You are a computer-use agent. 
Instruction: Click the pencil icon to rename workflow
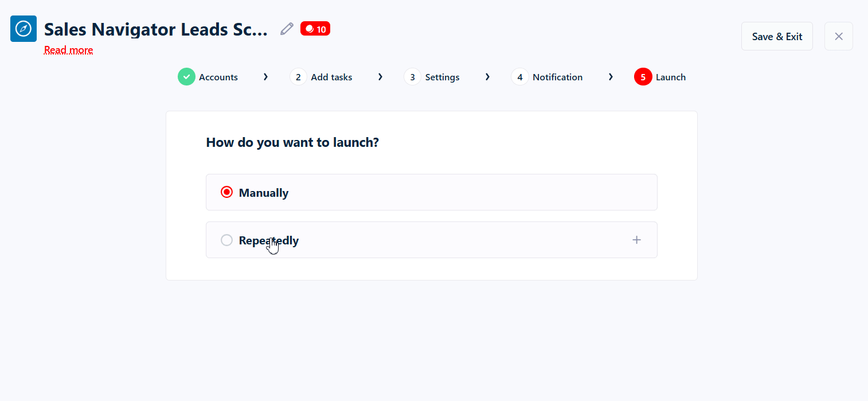coord(287,29)
